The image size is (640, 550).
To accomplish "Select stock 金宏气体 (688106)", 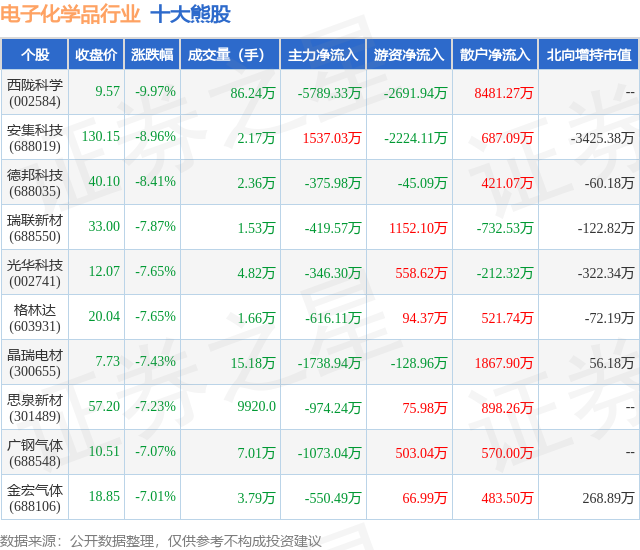I will pyautogui.click(x=35, y=498).
